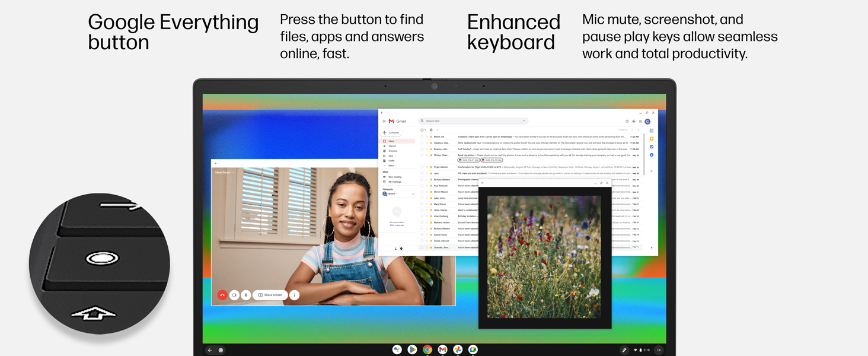Click the flower photo in viewer
The height and width of the screenshot is (356, 868).
coord(544,257)
